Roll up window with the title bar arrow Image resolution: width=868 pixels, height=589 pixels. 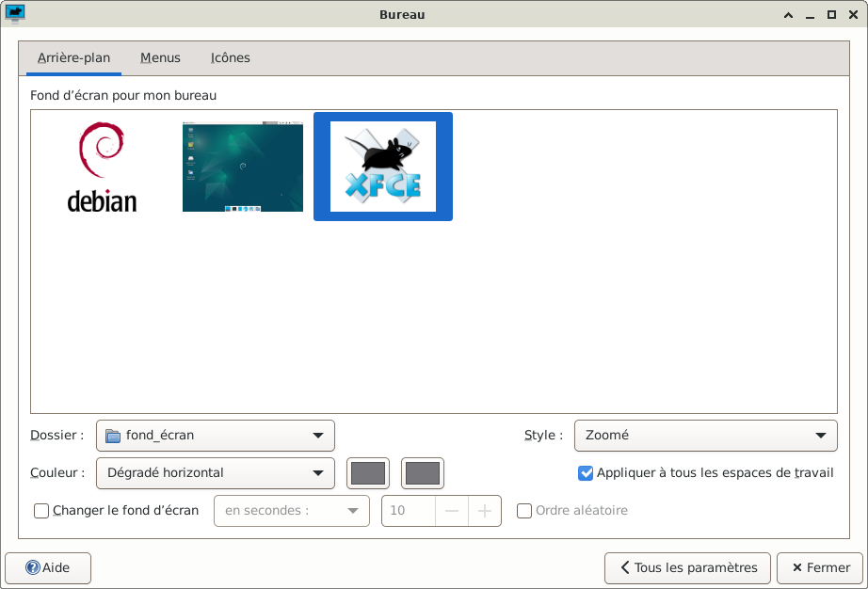click(788, 15)
